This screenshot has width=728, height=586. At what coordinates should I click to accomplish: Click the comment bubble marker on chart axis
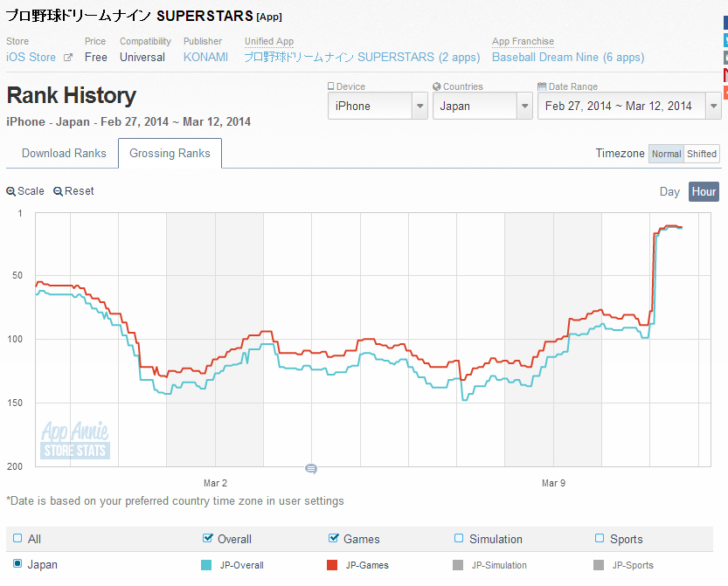(x=310, y=469)
